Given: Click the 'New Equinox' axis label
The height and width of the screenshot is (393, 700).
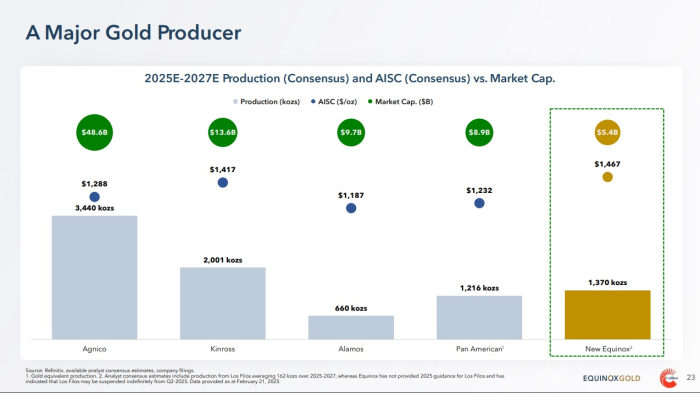Looking at the screenshot, I should coord(608,349).
